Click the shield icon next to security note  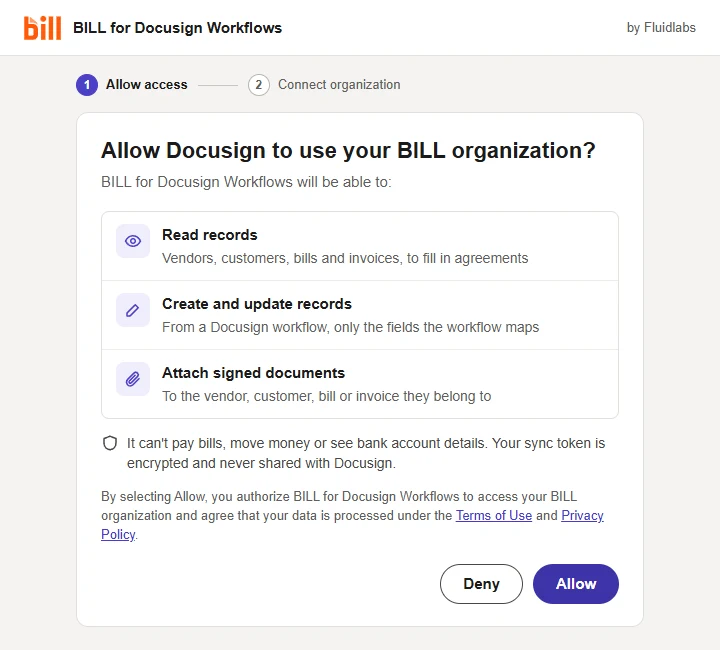110,443
